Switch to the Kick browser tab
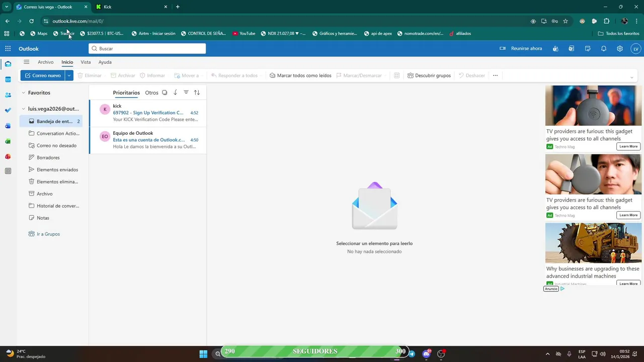This screenshot has height=362, width=644. [x=131, y=7]
